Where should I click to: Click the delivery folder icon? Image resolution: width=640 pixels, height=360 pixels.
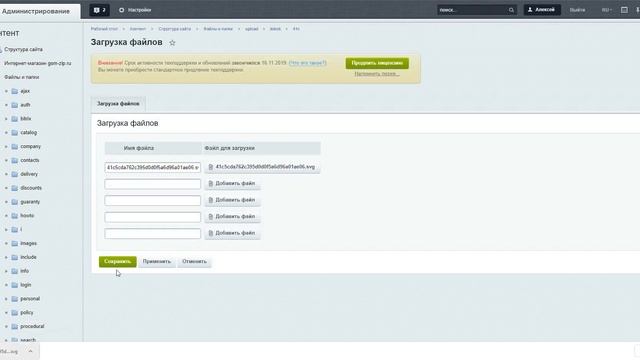click(x=15, y=174)
